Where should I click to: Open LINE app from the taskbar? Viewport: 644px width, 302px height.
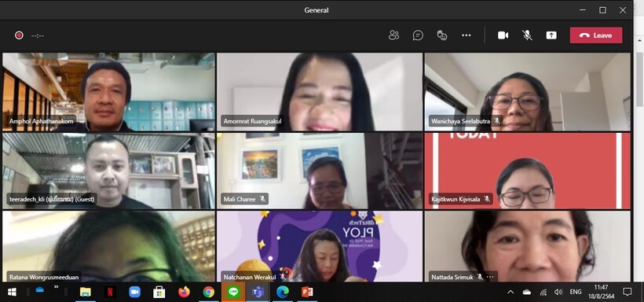click(233, 292)
